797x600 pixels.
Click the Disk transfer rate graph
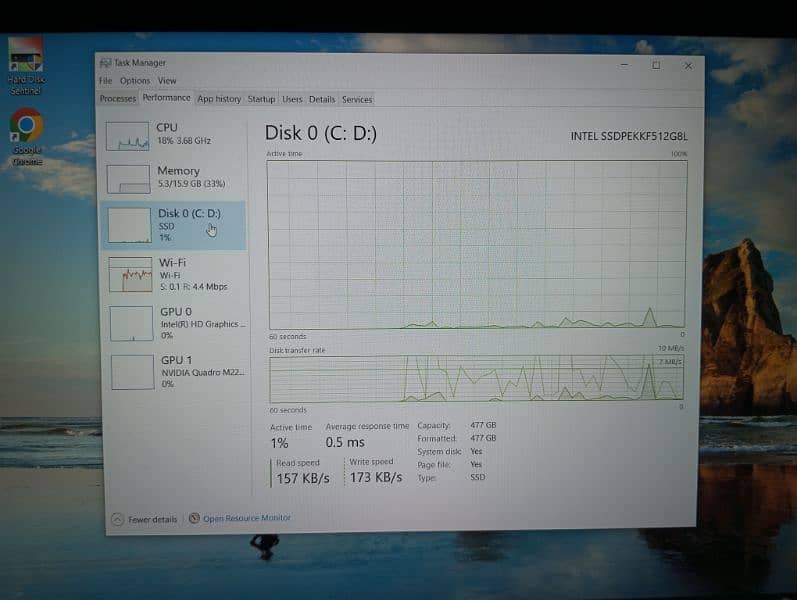click(477, 378)
